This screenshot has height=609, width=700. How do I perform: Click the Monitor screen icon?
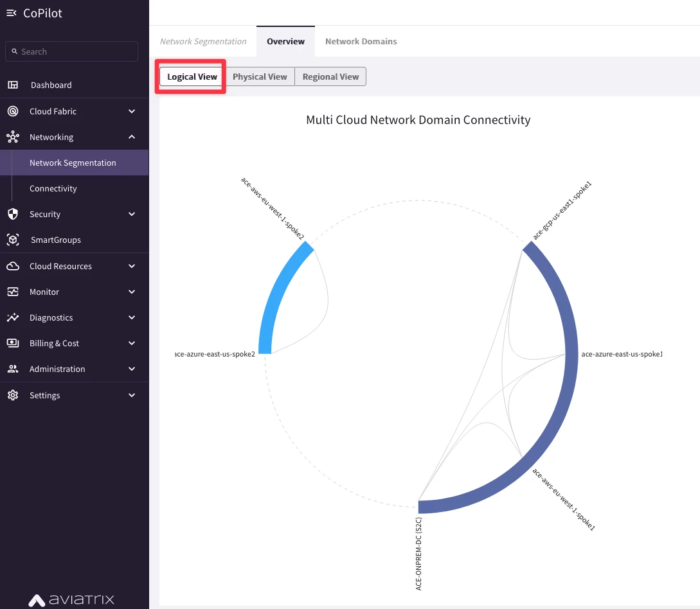(x=13, y=292)
